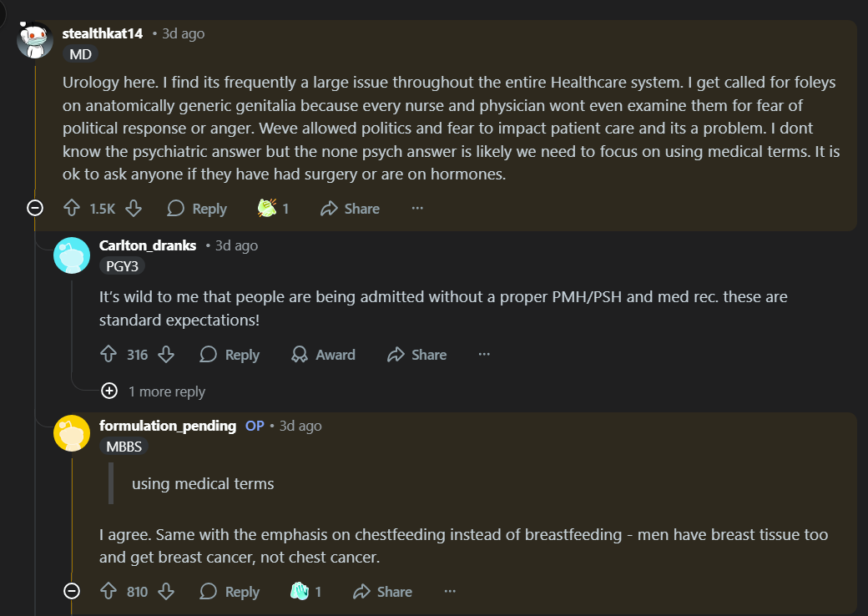Click Carlton_dranks' blue avatar
This screenshot has width=868, height=616.
pos(72,255)
